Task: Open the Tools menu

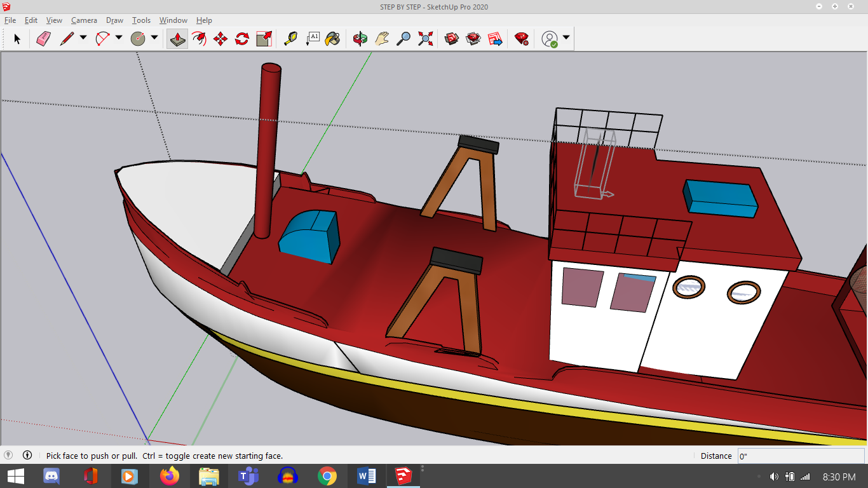Action: [x=141, y=20]
